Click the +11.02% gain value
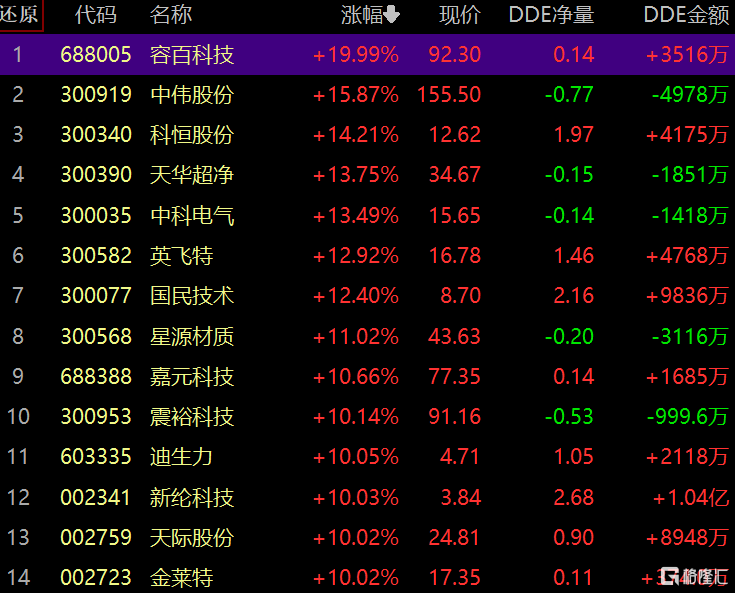Image resolution: width=735 pixels, height=593 pixels. click(356, 337)
